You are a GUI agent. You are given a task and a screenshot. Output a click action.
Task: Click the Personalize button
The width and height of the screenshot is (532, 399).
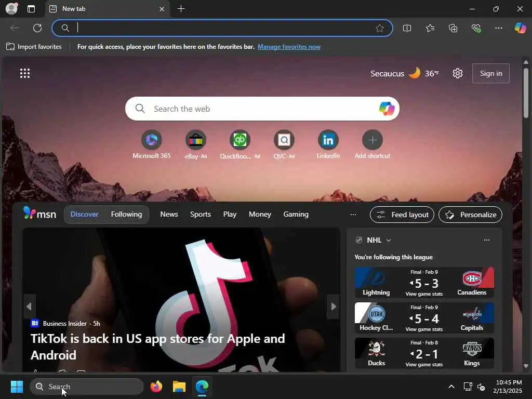470,215
